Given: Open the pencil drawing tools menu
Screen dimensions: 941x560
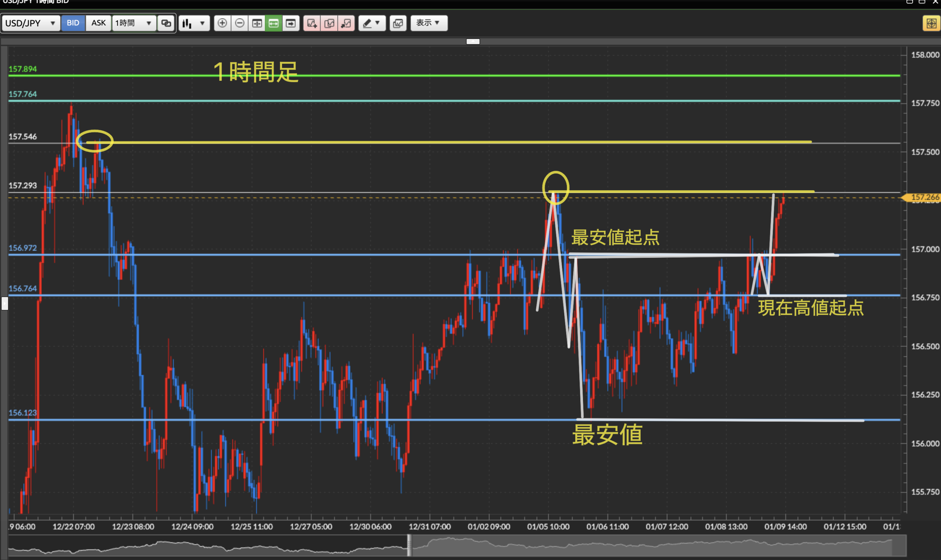Looking at the screenshot, I should (x=372, y=24).
